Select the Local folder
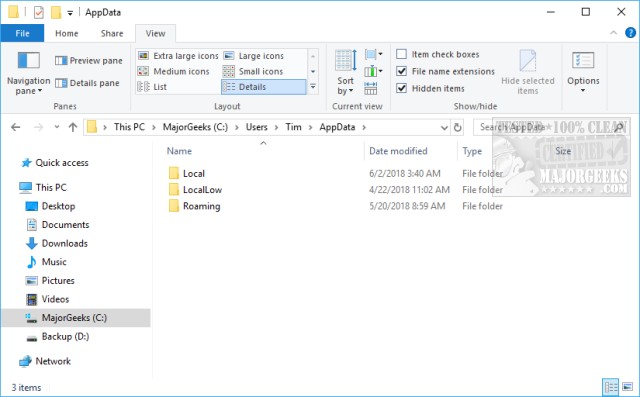Viewport: 640px width, 397px height. (193, 173)
